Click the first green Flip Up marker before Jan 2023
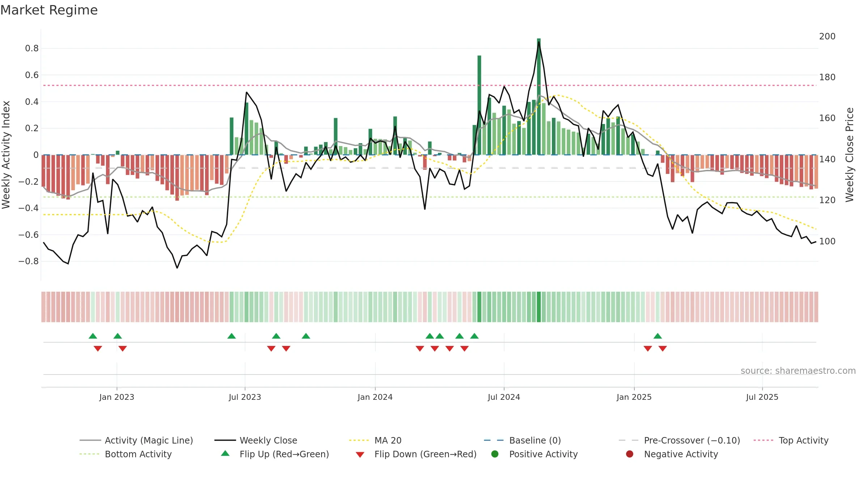Viewport: 868px width, 488px height. pos(93,336)
